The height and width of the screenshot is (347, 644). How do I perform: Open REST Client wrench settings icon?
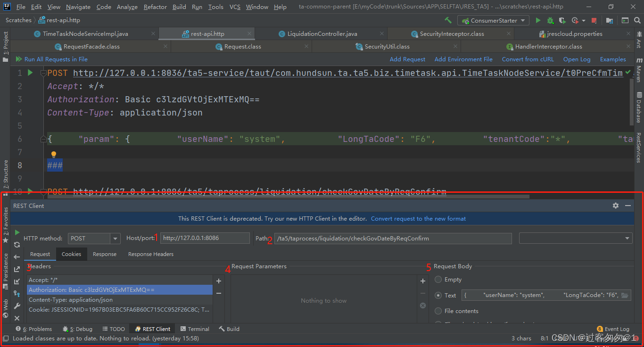click(x=17, y=306)
